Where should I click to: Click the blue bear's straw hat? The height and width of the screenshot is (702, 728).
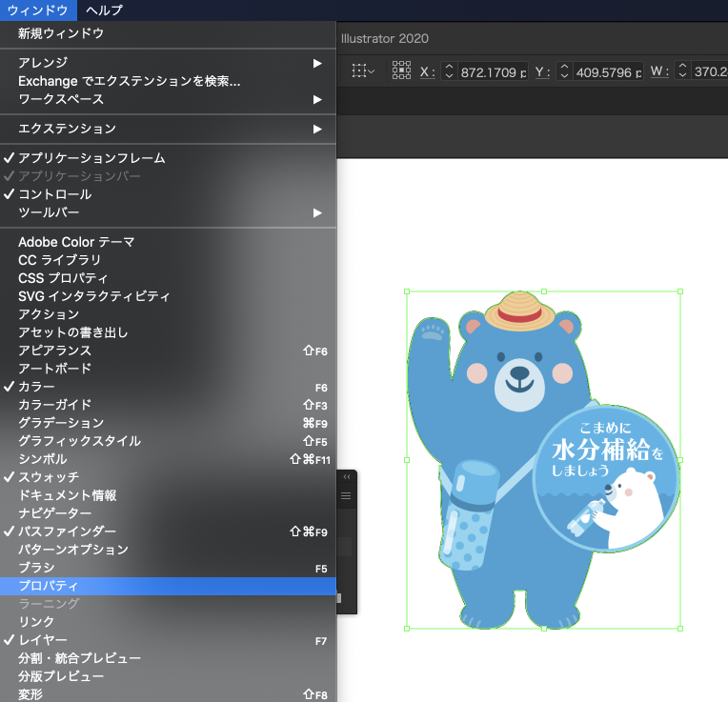click(x=520, y=311)
